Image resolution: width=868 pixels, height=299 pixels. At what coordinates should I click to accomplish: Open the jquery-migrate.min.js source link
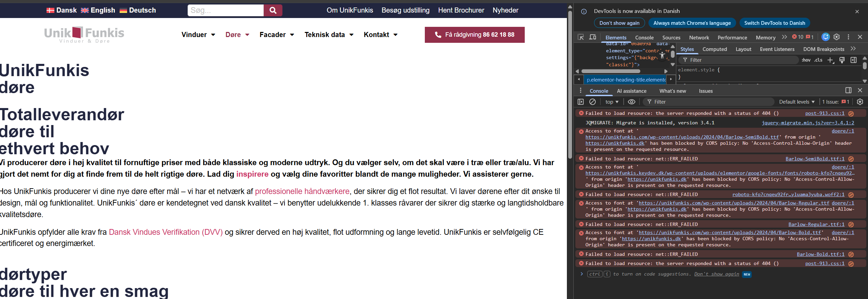[808, 123]
